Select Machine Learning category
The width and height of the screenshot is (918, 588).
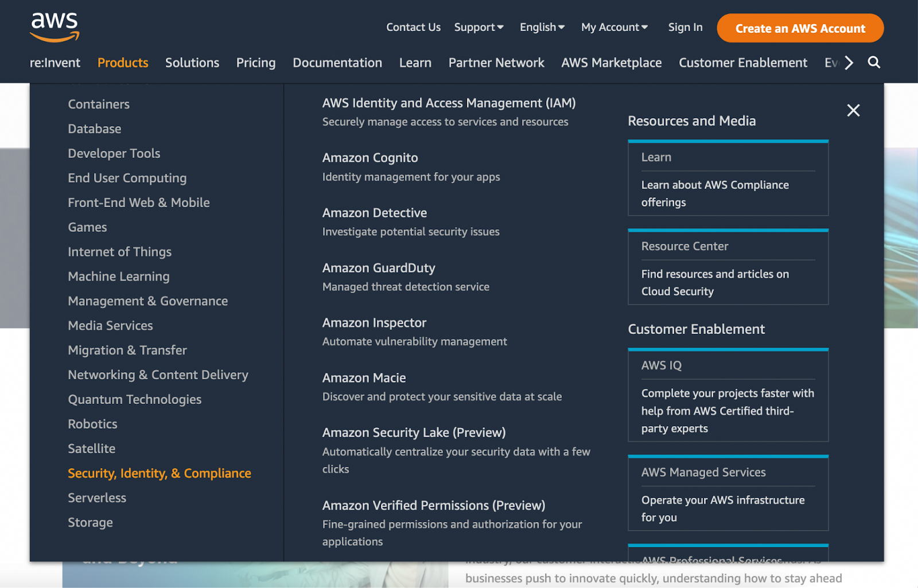pyautogui.click(x=119, y=277)
